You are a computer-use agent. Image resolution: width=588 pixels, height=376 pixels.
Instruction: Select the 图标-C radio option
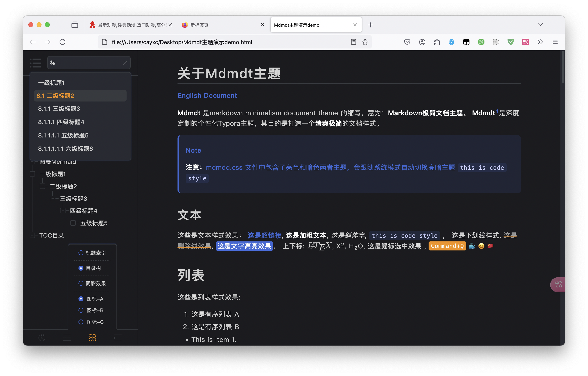pyautogui.click(x=81, y=322)
